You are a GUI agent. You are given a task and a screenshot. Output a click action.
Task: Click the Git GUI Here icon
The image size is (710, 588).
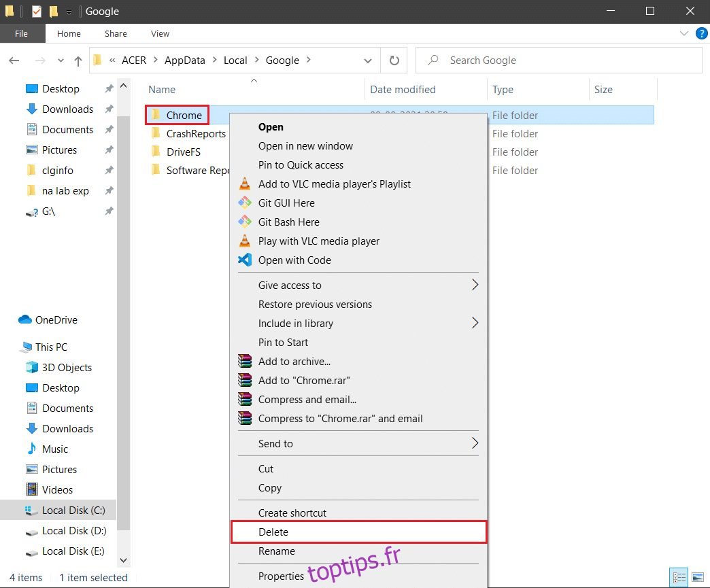(245, 203)
